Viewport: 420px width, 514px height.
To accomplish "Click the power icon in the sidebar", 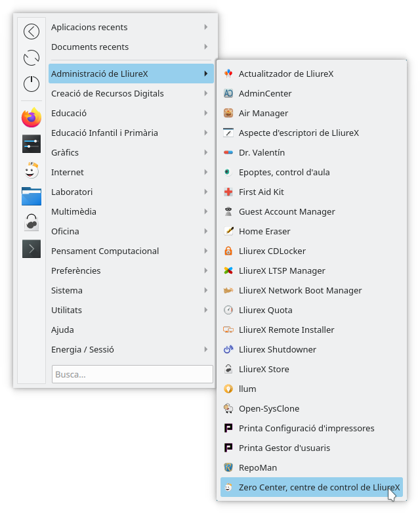I will [x=31, y=84].
